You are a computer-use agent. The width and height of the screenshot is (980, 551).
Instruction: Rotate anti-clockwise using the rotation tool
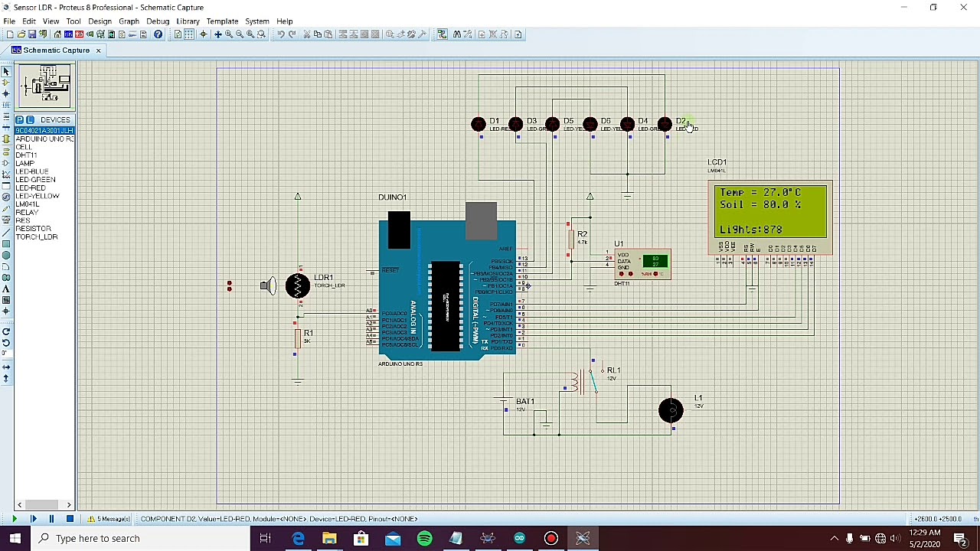(x=6, y=342)
